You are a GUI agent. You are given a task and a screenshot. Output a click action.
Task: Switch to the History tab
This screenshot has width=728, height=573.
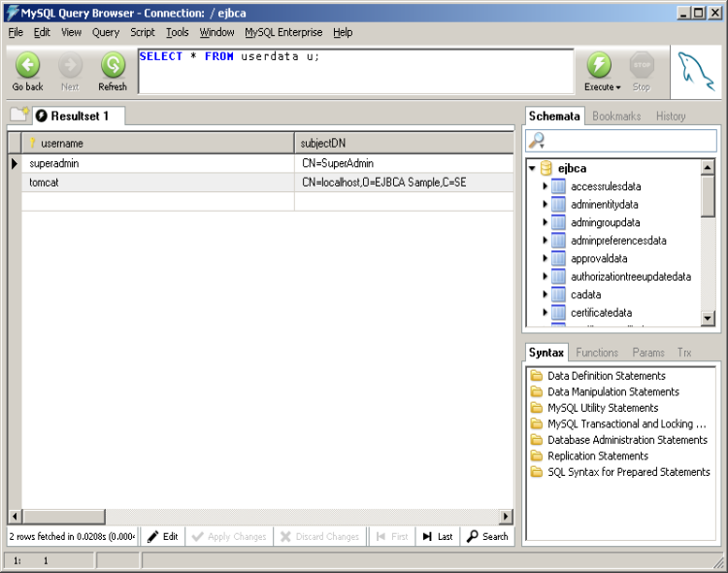coord(671,117)
